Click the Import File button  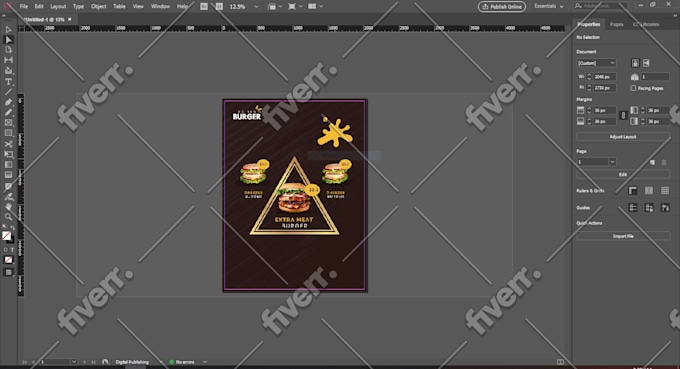(623, 236)
